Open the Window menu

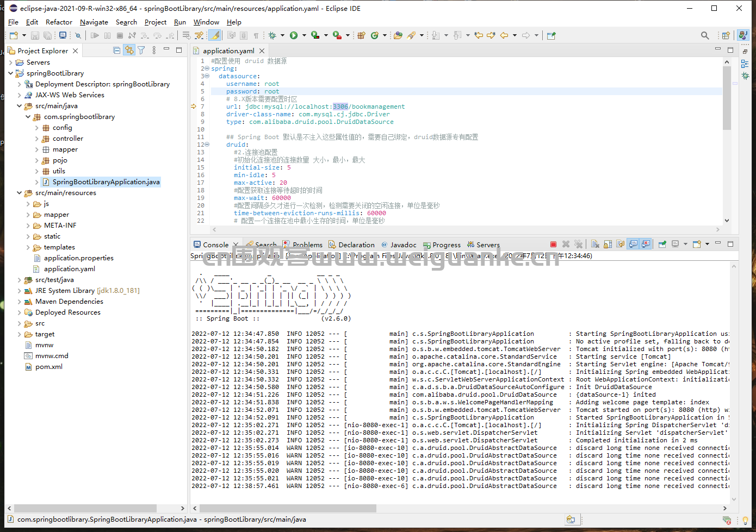point(206,22)
